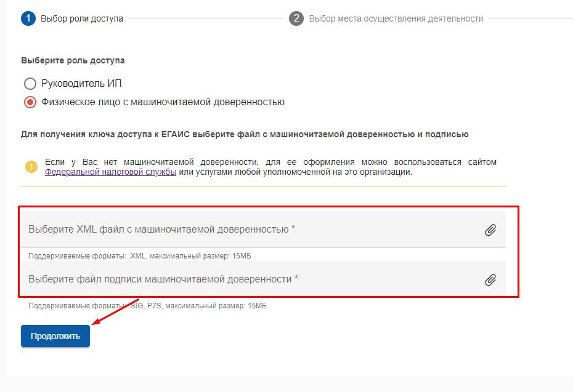Screen dimensions: 573x392
Task: Select 'Физическое лицо с машиночитаемой доверенностью' radio option
Action: [30, 102]
